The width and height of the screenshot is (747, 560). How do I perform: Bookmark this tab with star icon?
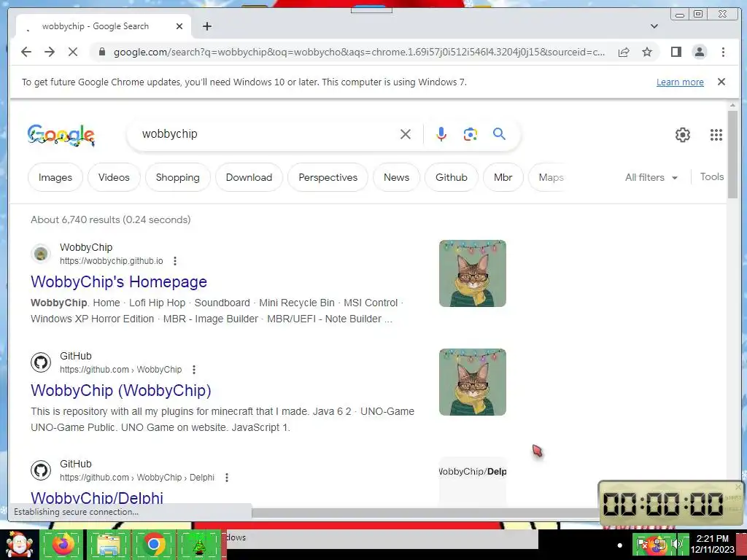tap(647, 52)
